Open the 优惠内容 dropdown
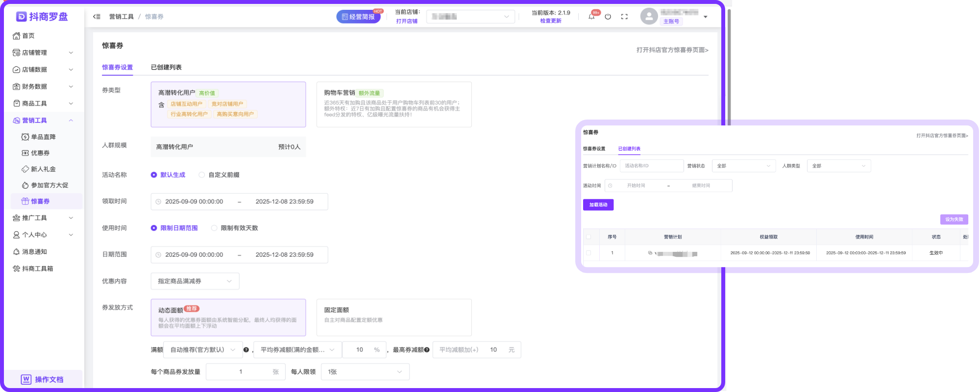980x392 pixels. point(195,281)
